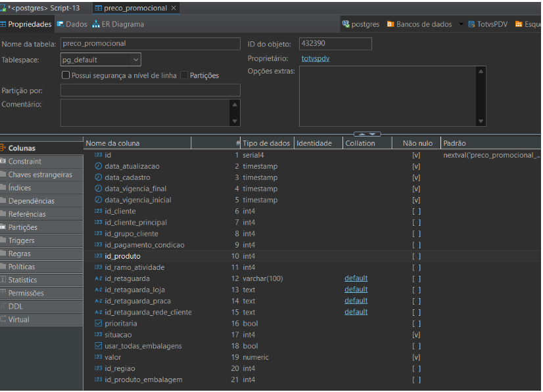The image size is (543, 392).
Task: Click the clock icon of data_atualizacao
Action: click(x=99, y=166)
